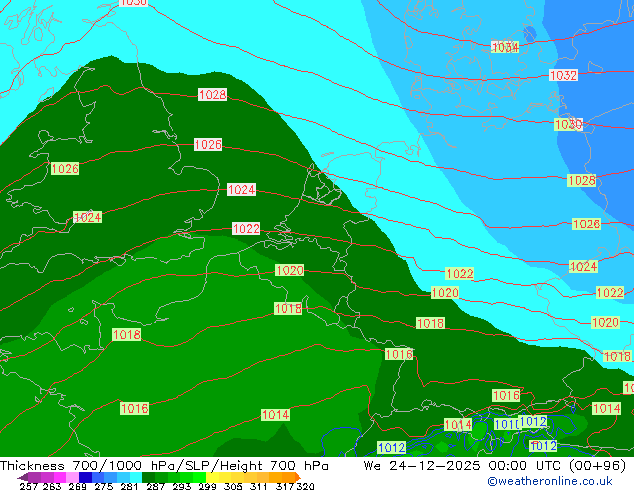
Task: Click the legend value 281
Action: [129, 486]
